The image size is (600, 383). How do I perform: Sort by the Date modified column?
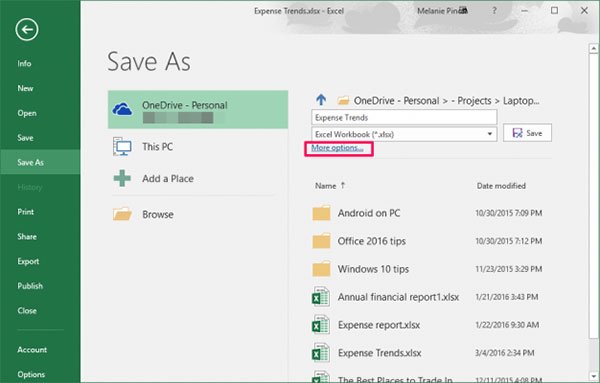click(501, 186)
